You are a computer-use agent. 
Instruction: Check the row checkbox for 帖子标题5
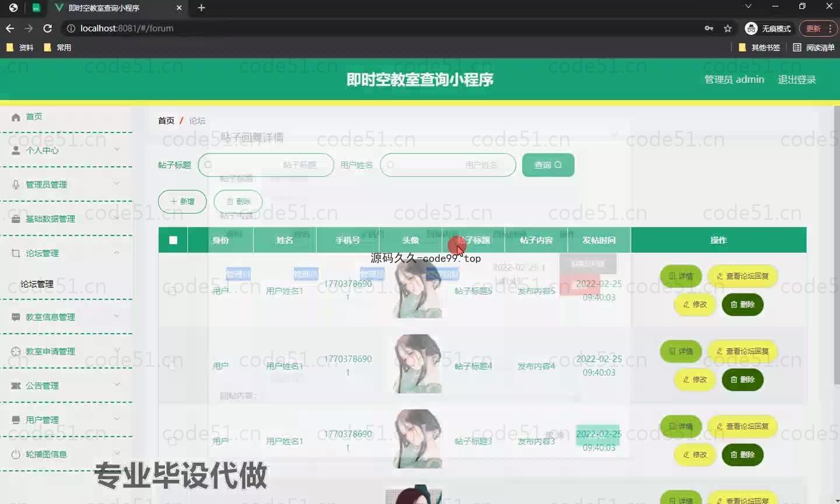pos(172,290)
